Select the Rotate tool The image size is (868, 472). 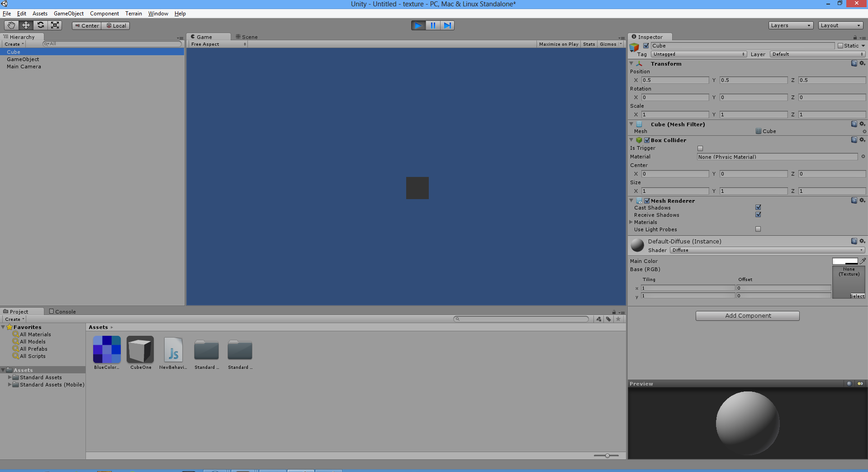click(40, 25)
